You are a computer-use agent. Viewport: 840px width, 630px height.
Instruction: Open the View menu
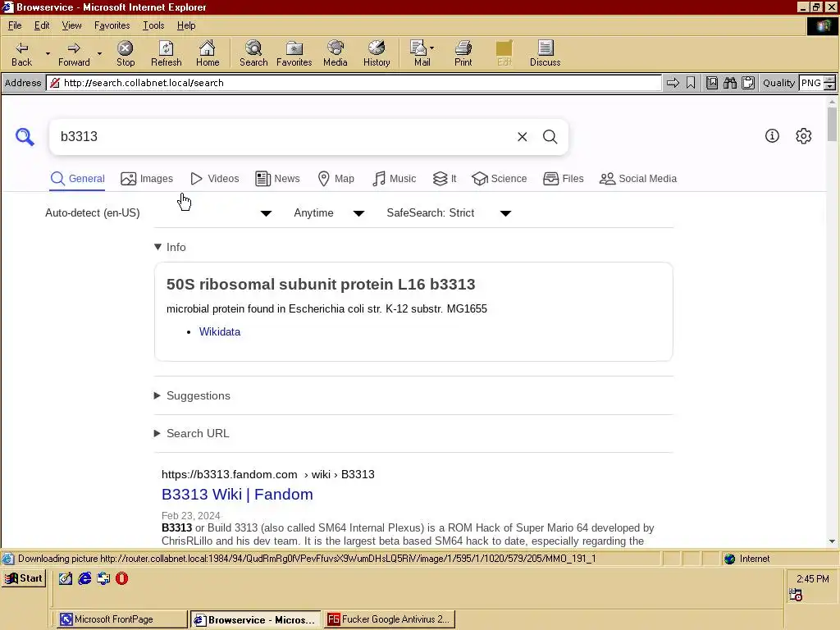[x=71, y=25]
